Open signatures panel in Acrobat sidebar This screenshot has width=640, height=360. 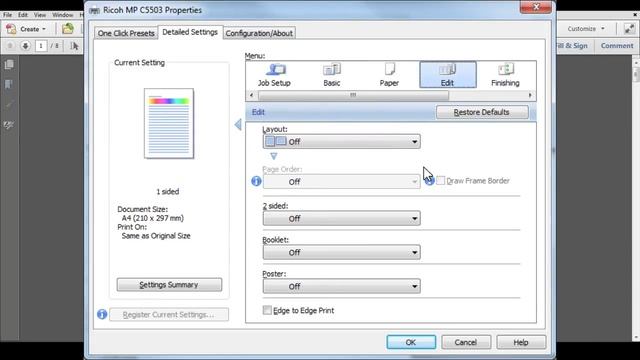[x=9, y=125]
